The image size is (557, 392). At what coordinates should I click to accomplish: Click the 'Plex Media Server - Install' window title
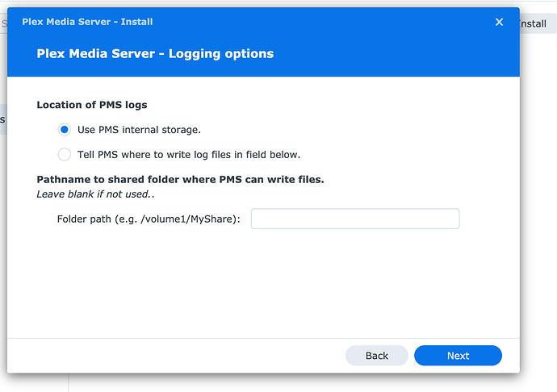pos(87,22)
